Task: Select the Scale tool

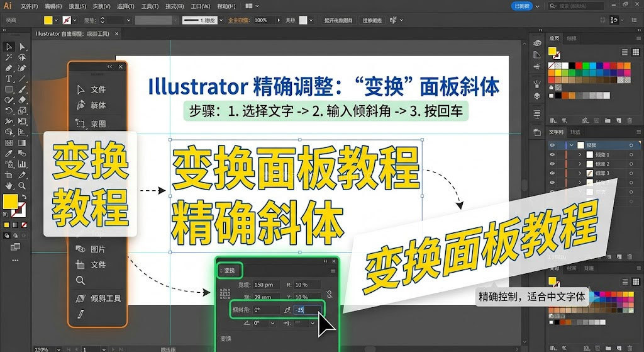Action: click(22, 111)
